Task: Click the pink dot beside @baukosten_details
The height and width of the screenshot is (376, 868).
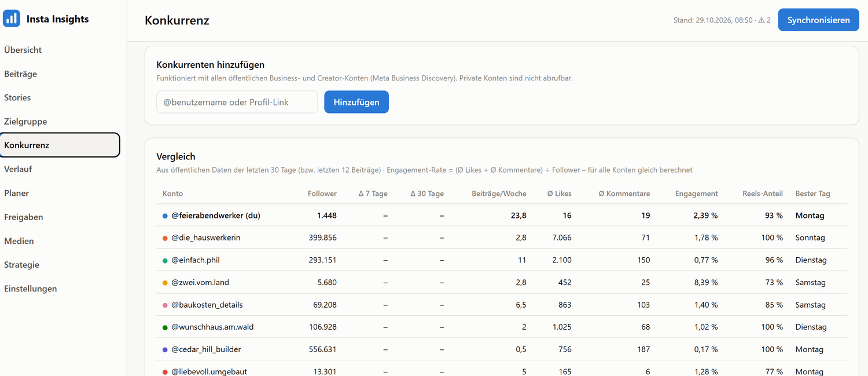Action: (x=165, y=305)
